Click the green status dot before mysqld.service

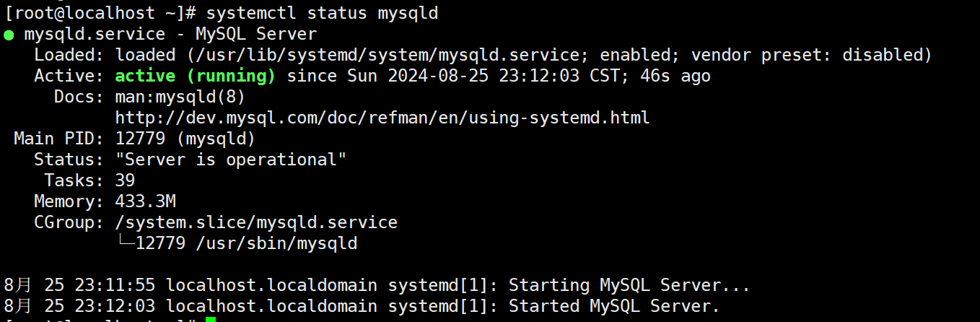pyautogui.click(x=9, y=35)
